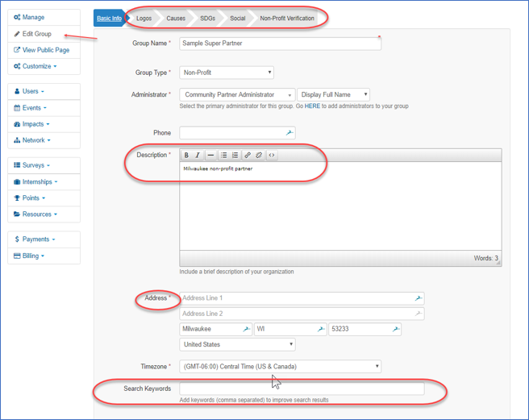Insert bulleted list in description
Viewport: 529px width, 420px height.
pos(223,156)
